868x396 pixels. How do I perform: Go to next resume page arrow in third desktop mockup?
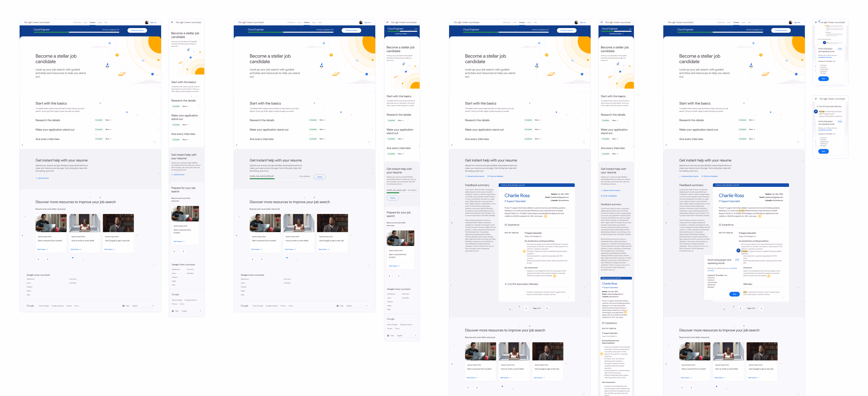click(547, 308)
